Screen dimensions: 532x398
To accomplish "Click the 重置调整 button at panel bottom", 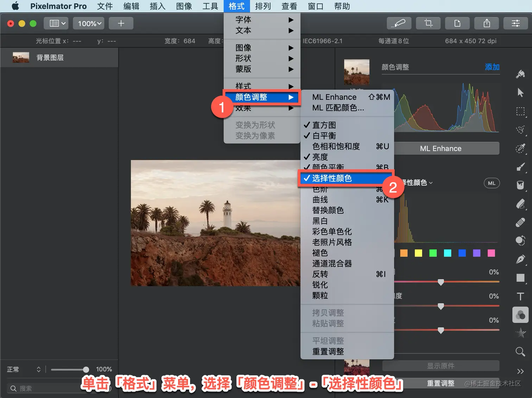I will point(441,383).
